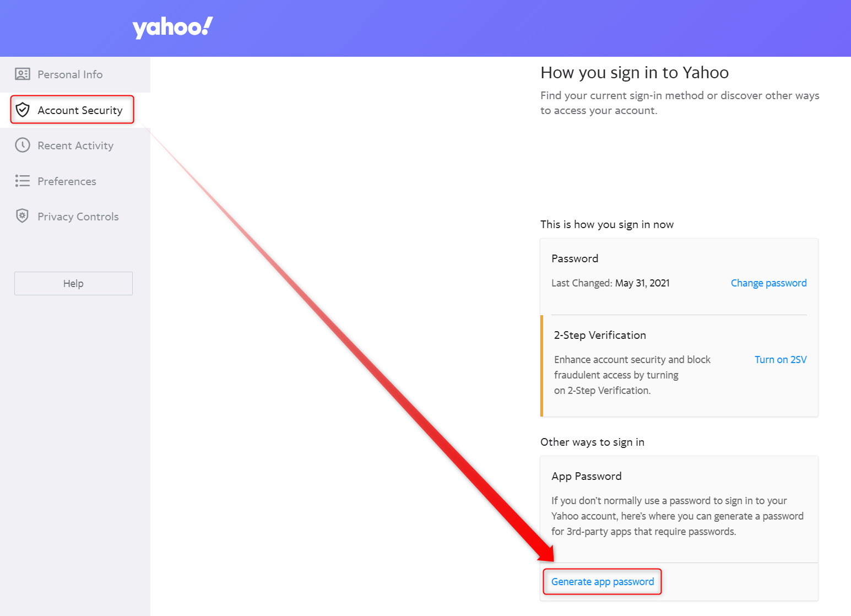851x616 pixels.
Task: Click the Personal Info card icon
Action: coord(23,74)
